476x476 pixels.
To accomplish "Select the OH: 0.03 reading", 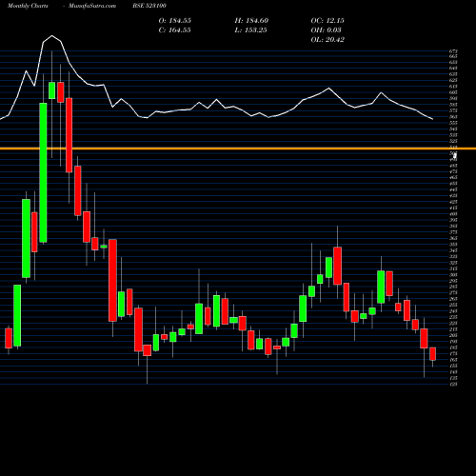I will [x=326, y=30].
